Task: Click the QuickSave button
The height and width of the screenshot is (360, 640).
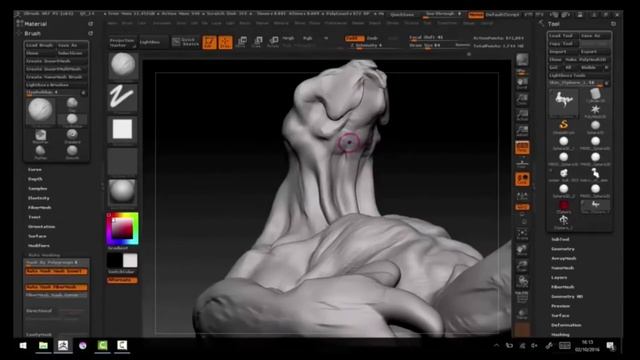Action: [402, 15]
